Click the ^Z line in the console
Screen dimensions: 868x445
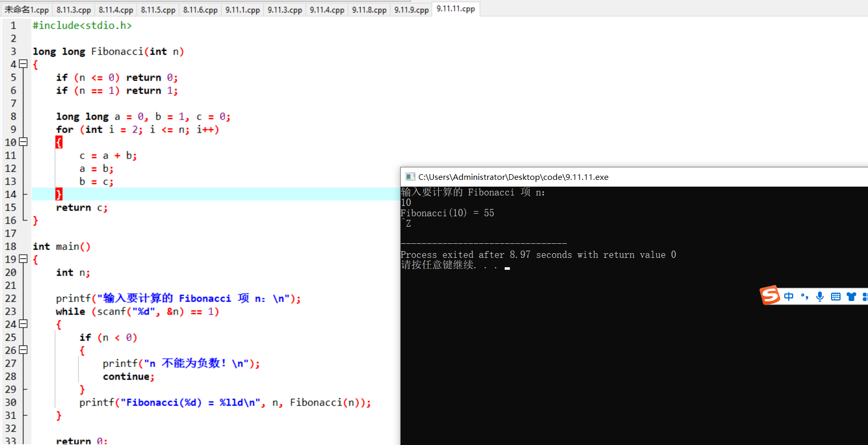(x=406, y=224)
